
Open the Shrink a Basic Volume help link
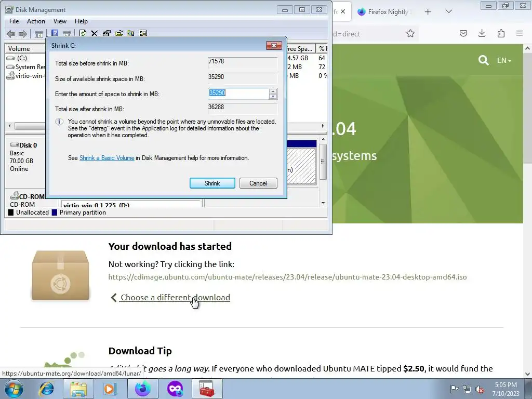(107, 158)
